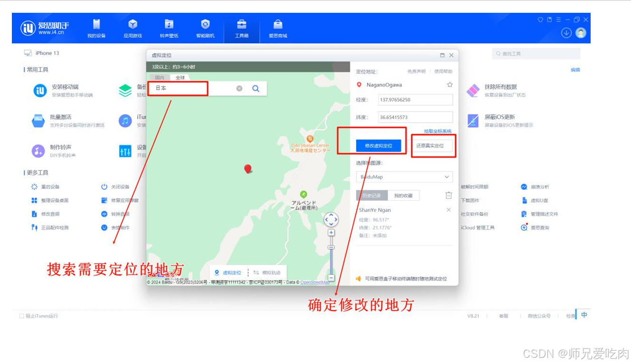
Task: Open the 使用帮助 link
Action: pyautogui.click(x=443, y=71)
